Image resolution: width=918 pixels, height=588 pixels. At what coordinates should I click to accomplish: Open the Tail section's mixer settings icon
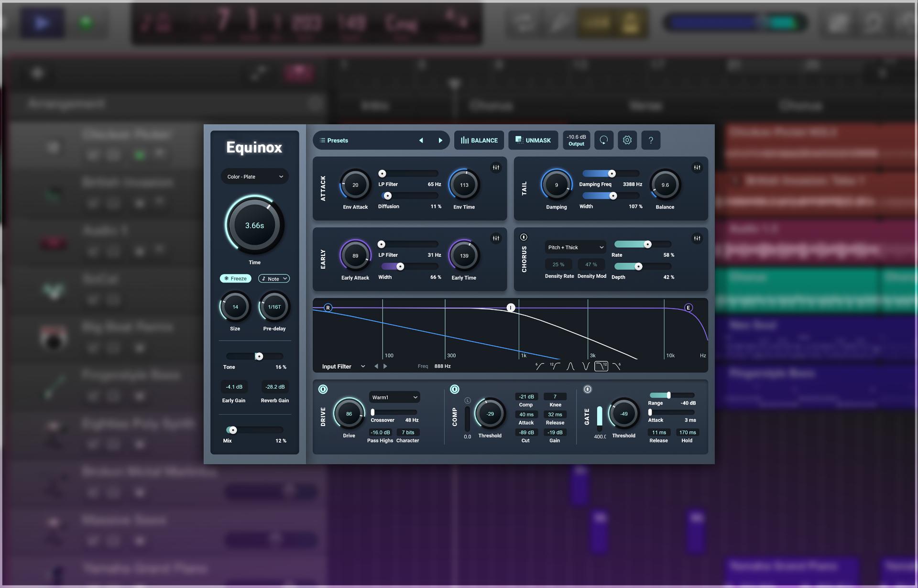coord(697,167)
